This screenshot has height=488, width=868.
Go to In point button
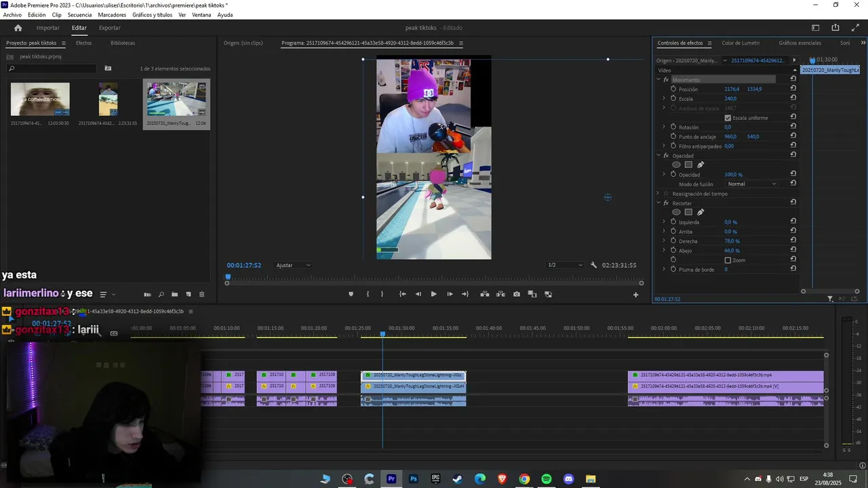click(402, 294)
